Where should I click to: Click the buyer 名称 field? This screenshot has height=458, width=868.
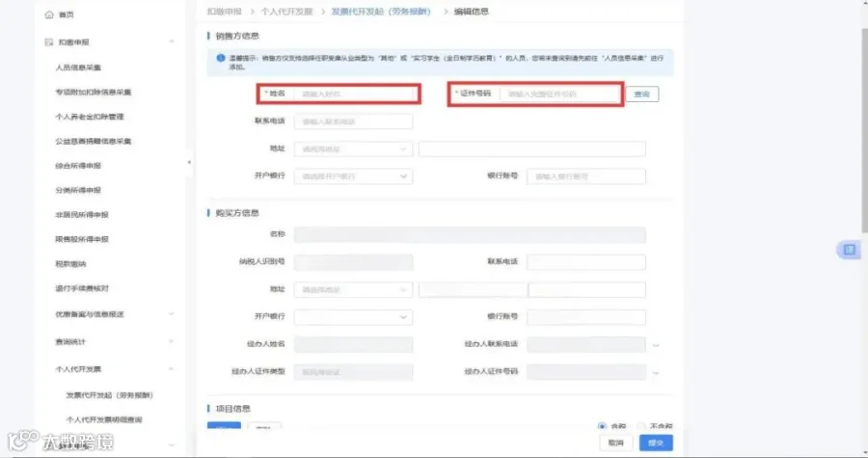pos(470,234)
